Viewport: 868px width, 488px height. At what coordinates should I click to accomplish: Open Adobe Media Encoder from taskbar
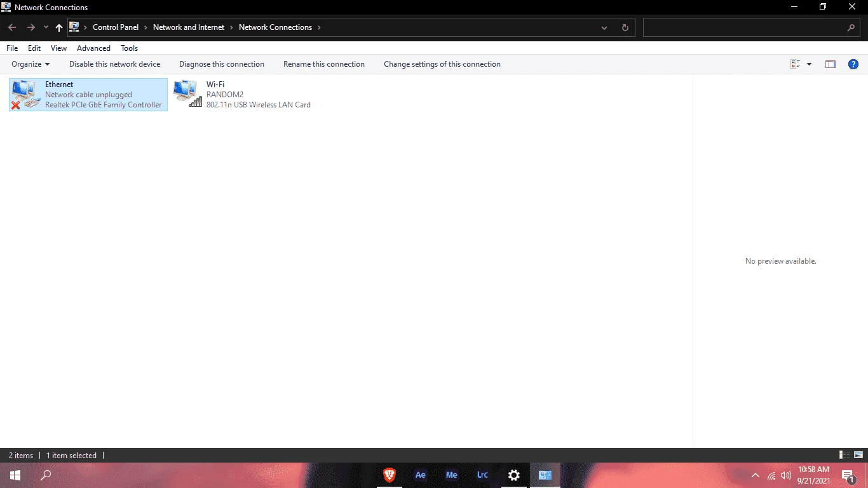[451, 475]
